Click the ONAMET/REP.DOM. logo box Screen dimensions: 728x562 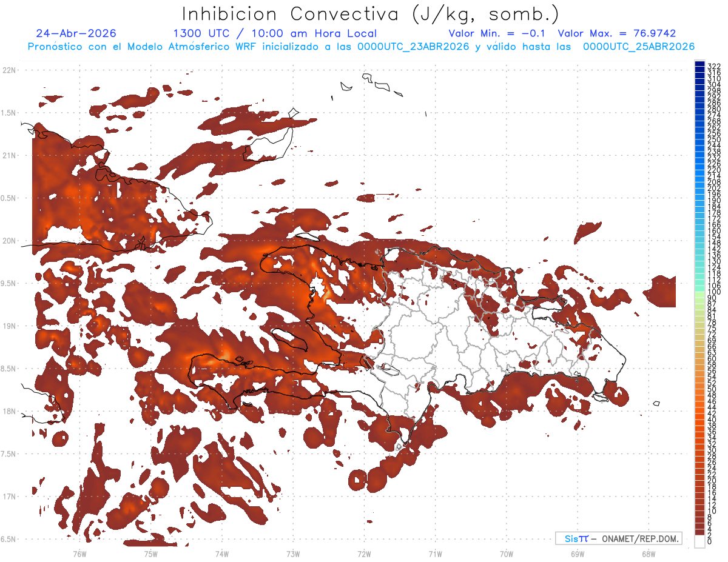[x=619, y=538]
